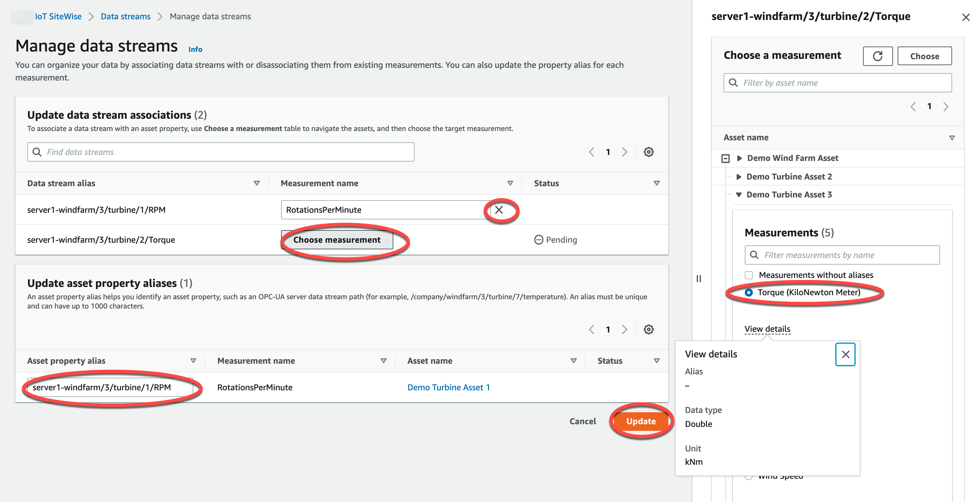Enable Measurements without aliases checkbox
Screen dimensions: 980x502
749,275
